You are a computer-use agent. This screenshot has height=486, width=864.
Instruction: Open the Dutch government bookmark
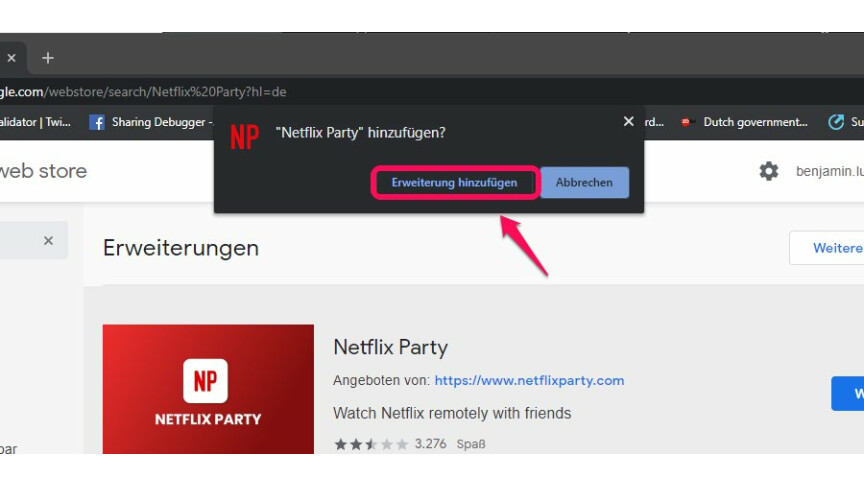coord(745,122)
